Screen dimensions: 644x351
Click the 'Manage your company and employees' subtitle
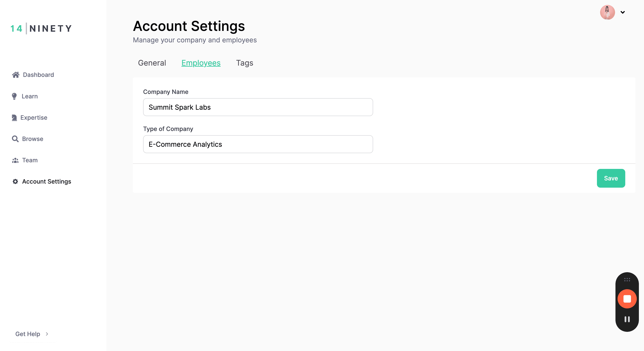pos(195,40)
